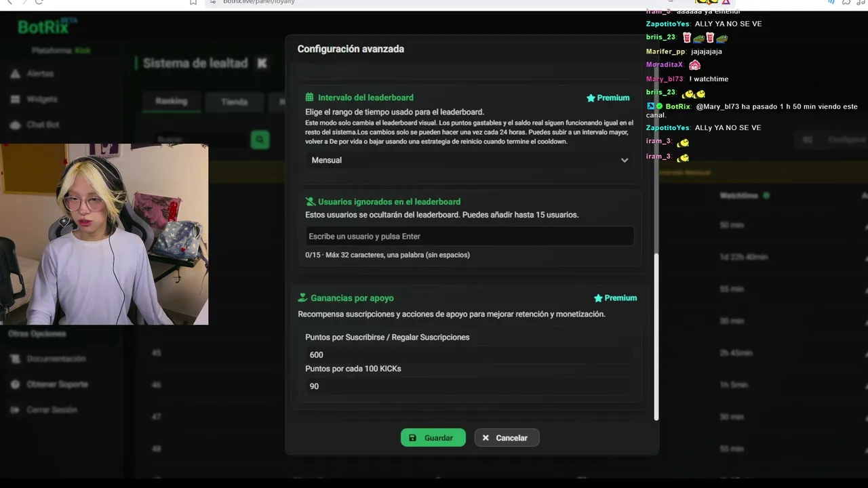Open the Tienda tab in background
The width and height of the screenshot is (868, 488).
[x=235, y=102]
